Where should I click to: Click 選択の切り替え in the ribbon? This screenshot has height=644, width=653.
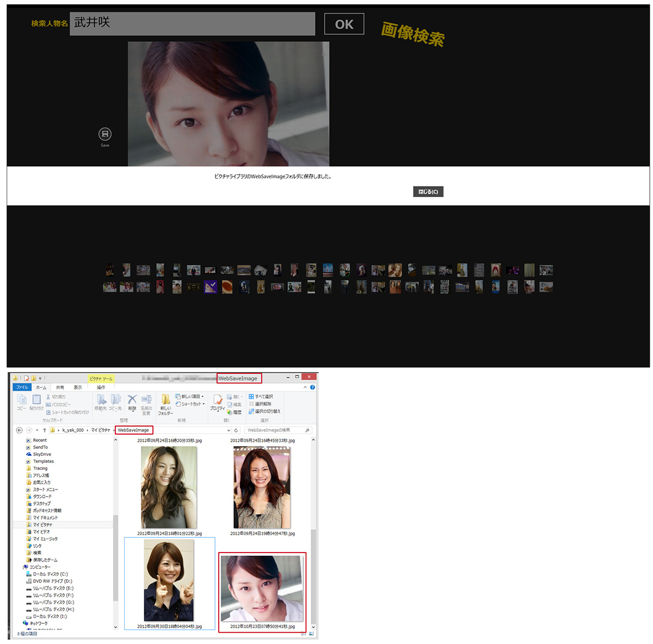point(264,411)
